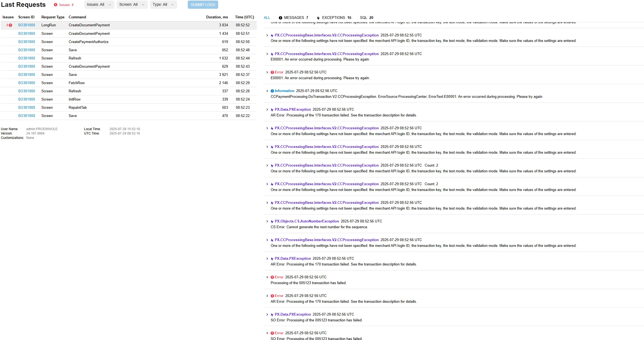Open the SO301000 link in the CreatePaymentAuthorize row
Viewport: 644px width, 340px height.
[x=27, y=42]
